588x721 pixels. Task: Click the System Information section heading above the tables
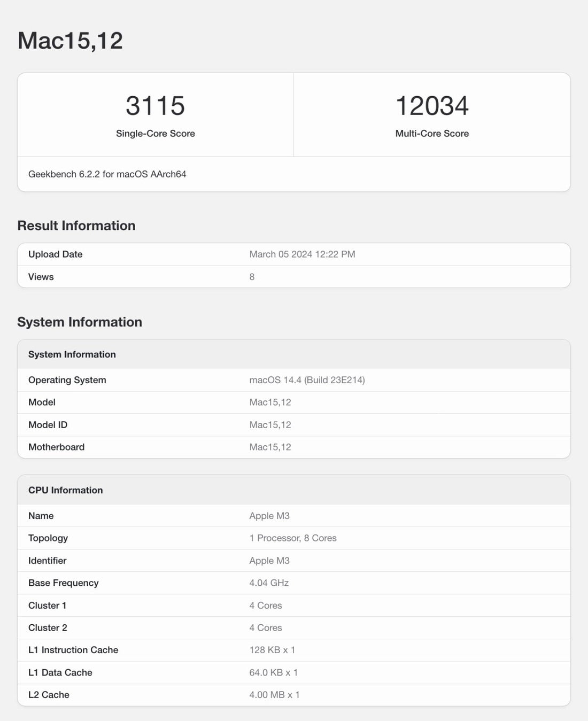(80, 322)
